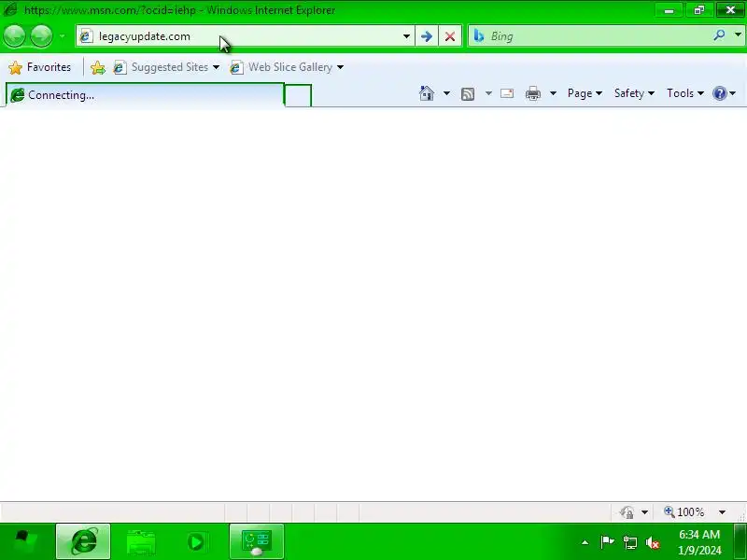Viewport: 747px width, 560px height.
Task: Open Windows Media Player from the taskbar
Action: tap(196, 541)
